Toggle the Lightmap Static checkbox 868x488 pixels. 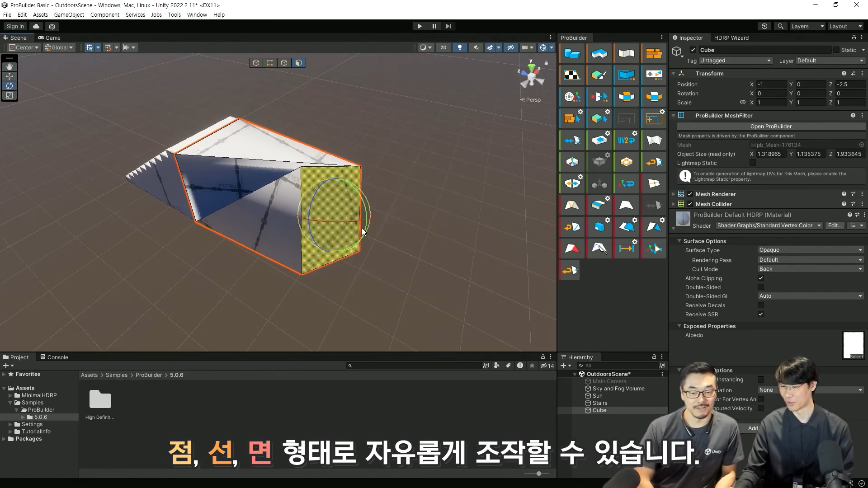pos(753,163)
